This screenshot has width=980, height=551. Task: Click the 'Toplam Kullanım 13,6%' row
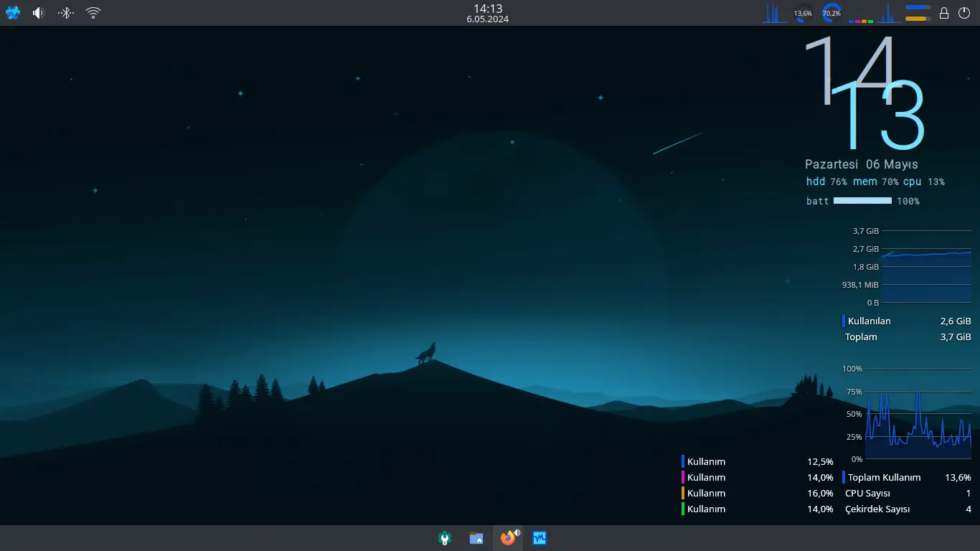pos(907,477)
